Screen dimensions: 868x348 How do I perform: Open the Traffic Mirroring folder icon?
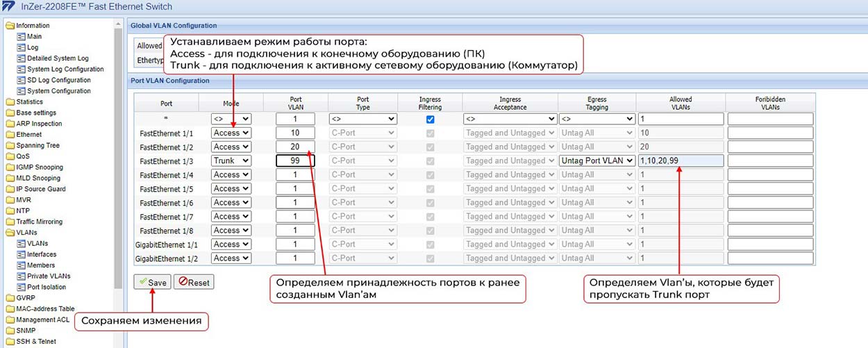10,222
